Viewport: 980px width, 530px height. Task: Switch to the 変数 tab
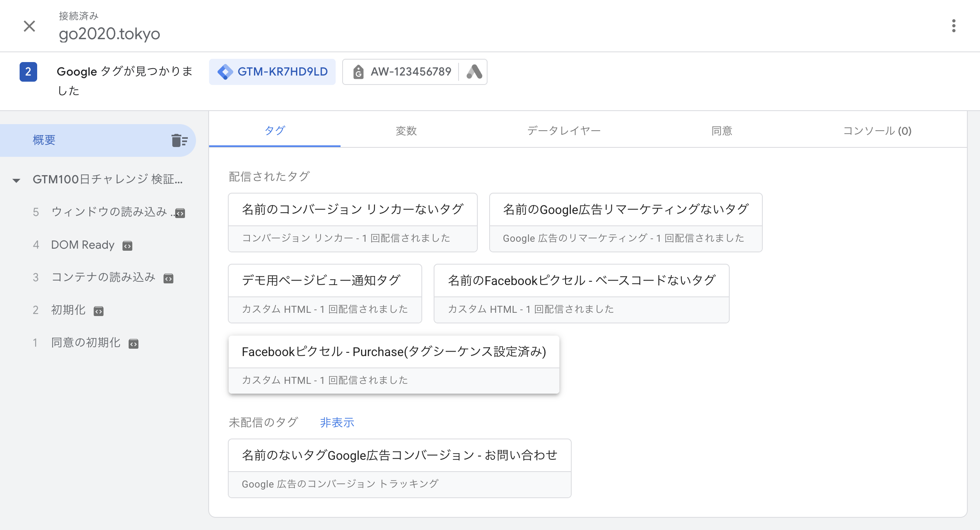click(406, 131)
